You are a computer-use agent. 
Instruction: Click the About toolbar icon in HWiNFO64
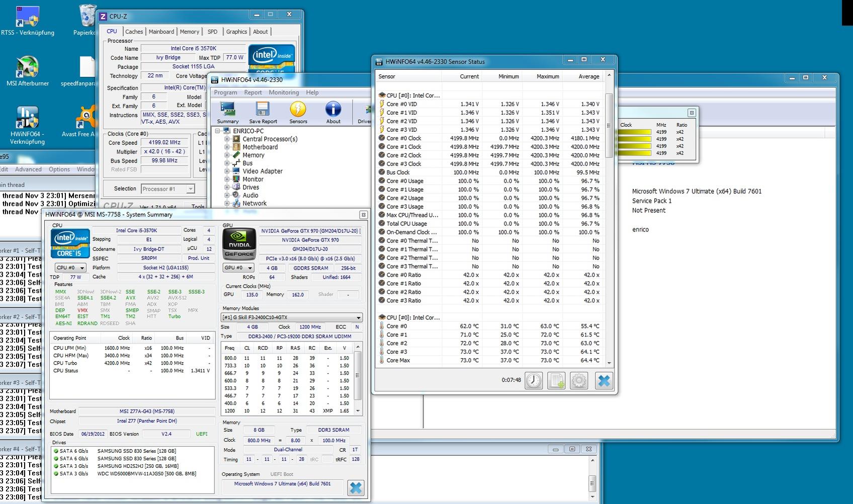point(333,112)
